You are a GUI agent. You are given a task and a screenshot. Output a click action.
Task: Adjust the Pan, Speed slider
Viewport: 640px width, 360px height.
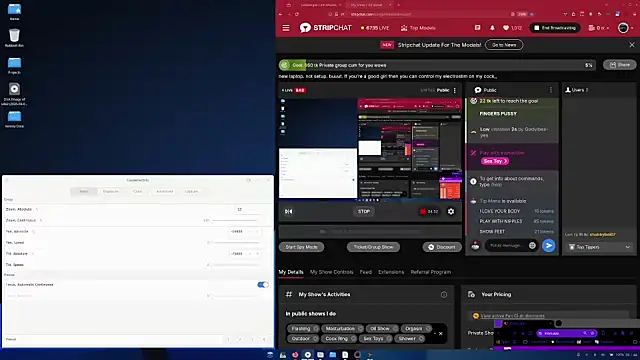point(235,242)
